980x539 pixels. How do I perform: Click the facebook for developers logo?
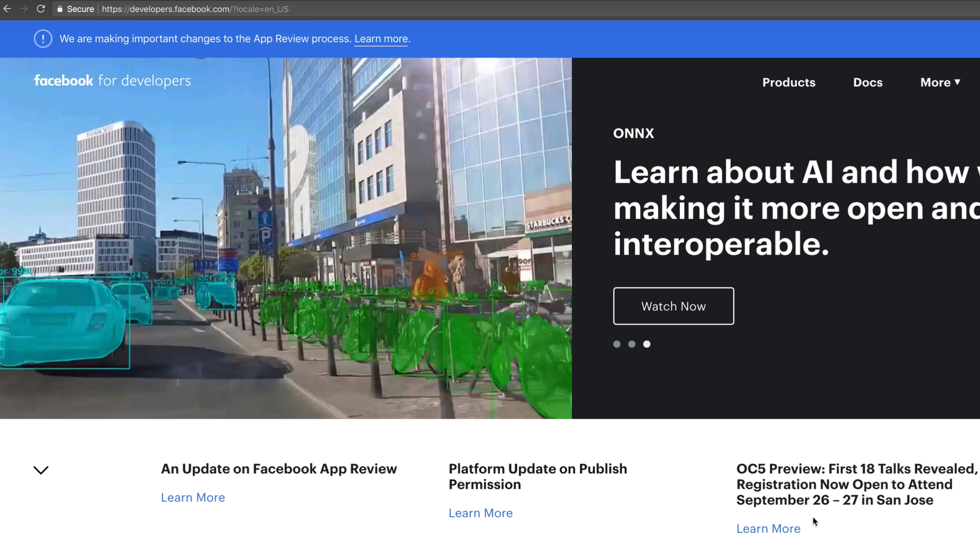pos(112,81)
